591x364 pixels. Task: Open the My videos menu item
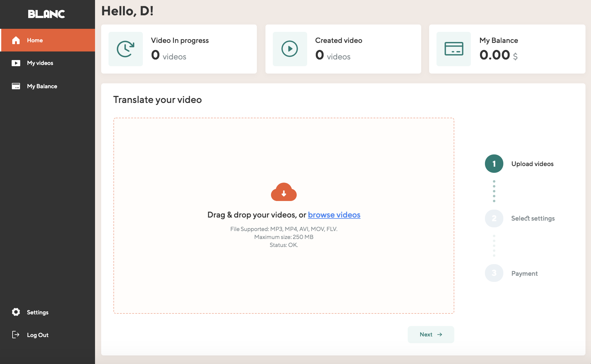coord(40,63)
